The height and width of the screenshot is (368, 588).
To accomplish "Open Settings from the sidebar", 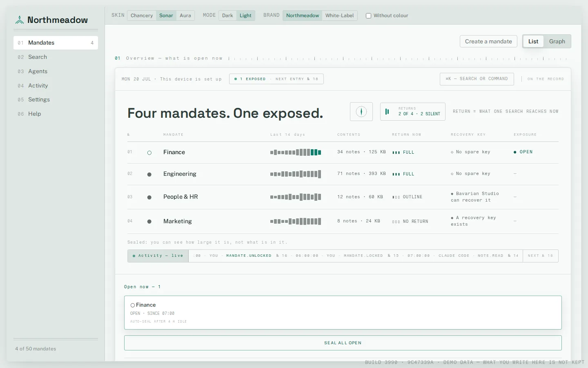I will pyautogui.click(x=56, y=99).
